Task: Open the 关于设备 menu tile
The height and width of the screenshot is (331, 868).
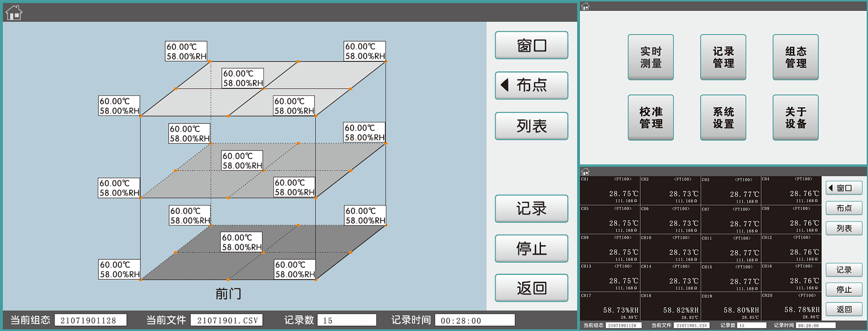Action: (795, 118)
